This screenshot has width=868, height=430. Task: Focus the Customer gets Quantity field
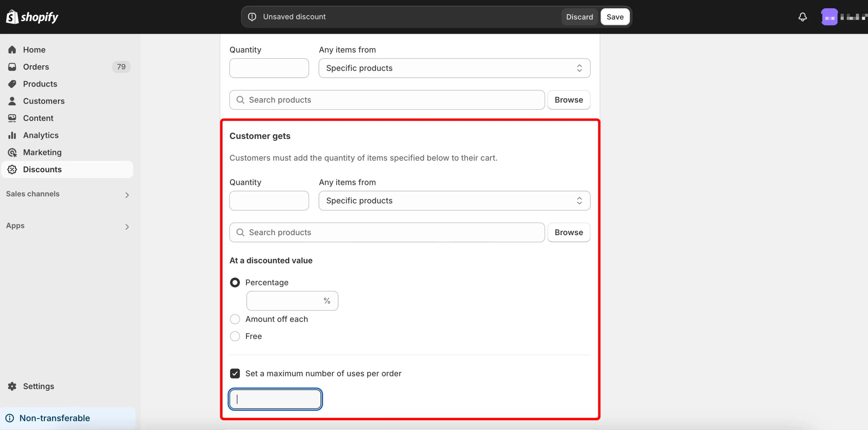click(x=269, y=201)
